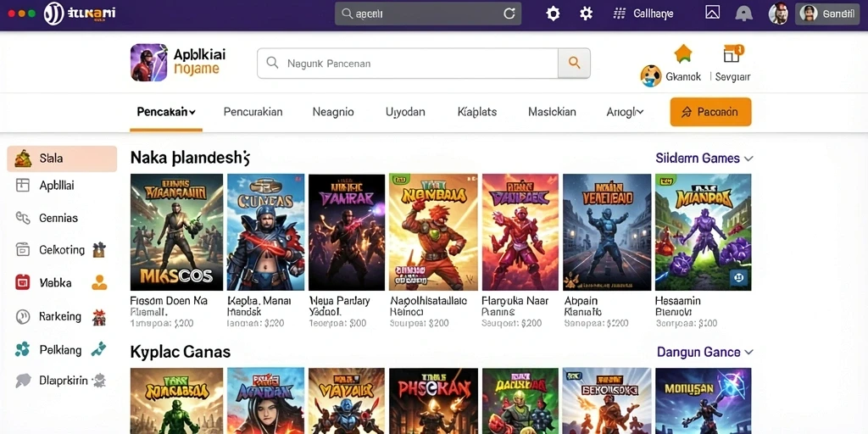Image resolution: width=868 pixels, height=434 pixels.
Task: Open the second gear icon in top bar
Action: 586,14
